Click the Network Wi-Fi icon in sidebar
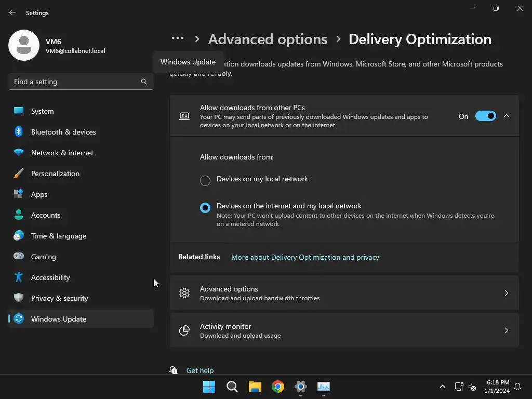 tap(19, 153)
